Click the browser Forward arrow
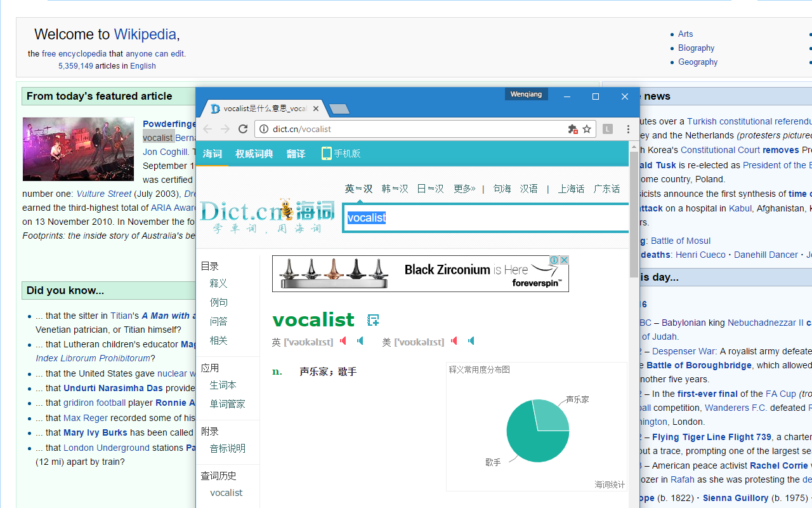 pyautogui.click(x=225, y=129)
